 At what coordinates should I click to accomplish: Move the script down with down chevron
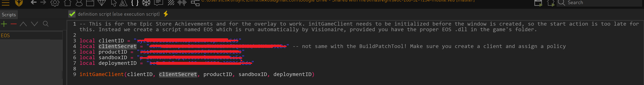click(34, 24)
